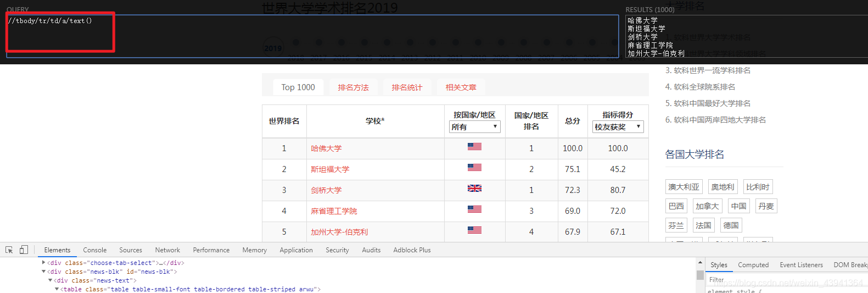Image resolution: width=868 pixels, height=293 pixels.
Task: Collapse the table element node
Action: point(57,289)
